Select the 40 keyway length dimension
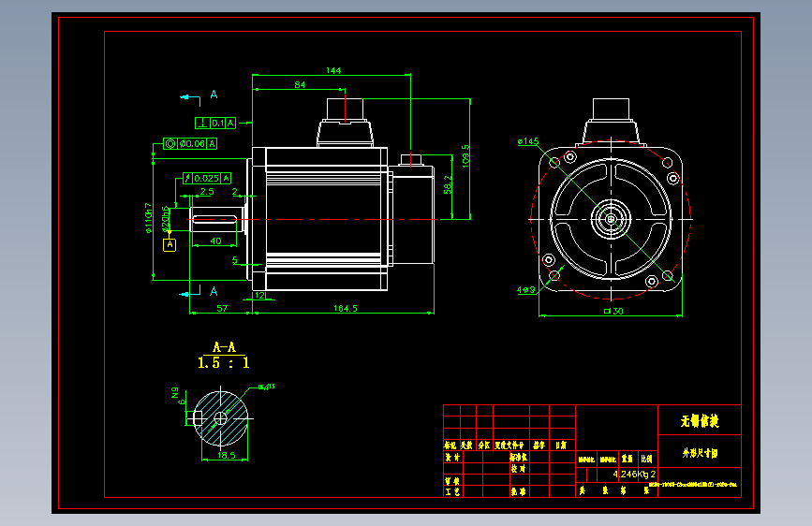This screenshot has width=812, height=526. tap(216, 241)
